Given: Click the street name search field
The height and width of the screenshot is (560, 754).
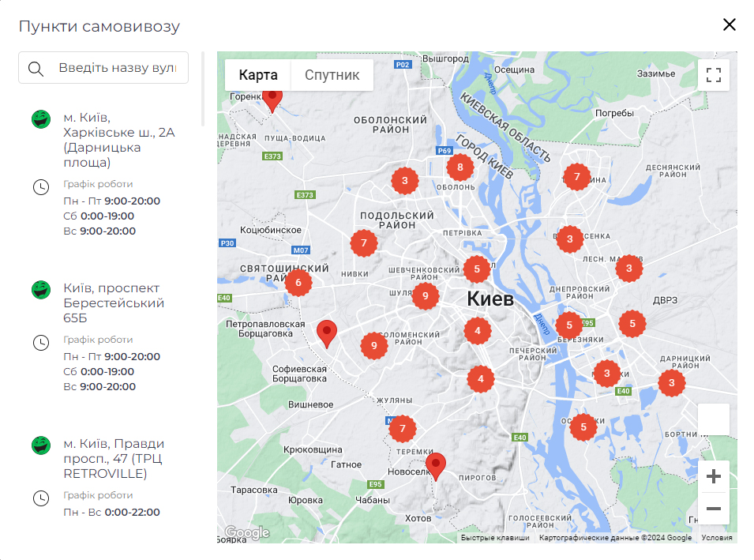Looking at the screenshot, I should pos(103,67).
